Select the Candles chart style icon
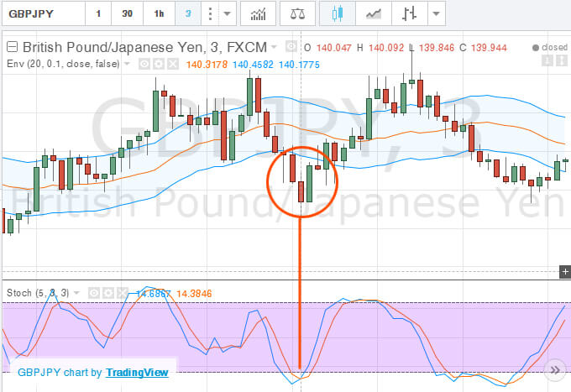This screenshot has height=392, width=571. pyautogui.click(x=338, y=13)
